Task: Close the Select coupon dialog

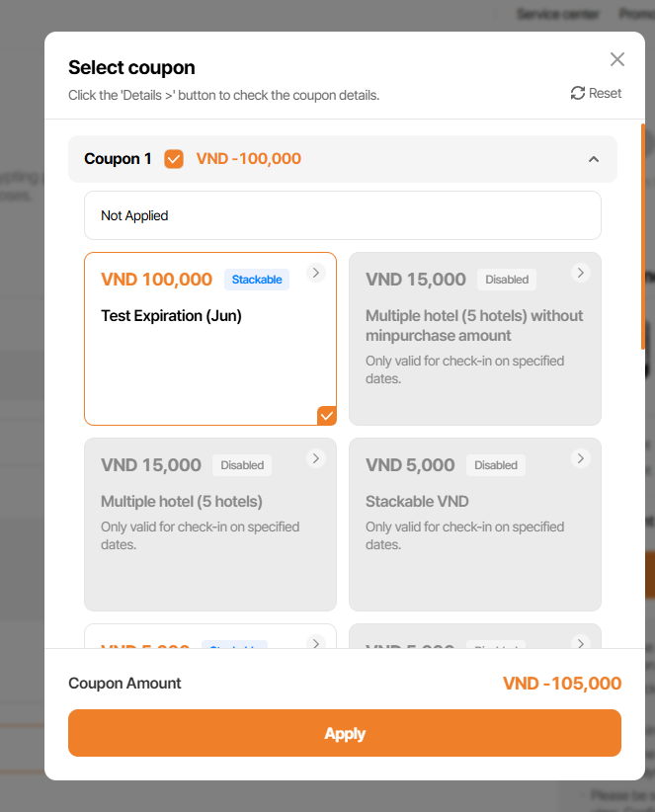Action: click(x=617, y=59)
